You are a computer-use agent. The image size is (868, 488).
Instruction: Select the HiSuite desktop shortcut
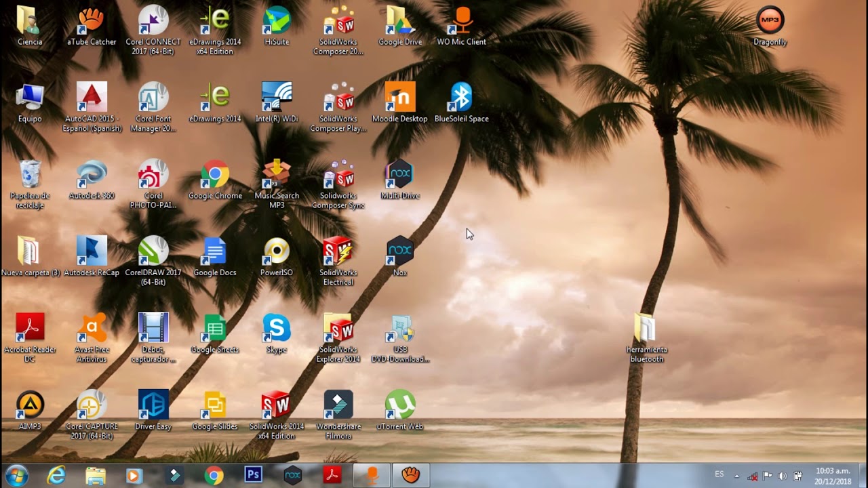point(277,26)
